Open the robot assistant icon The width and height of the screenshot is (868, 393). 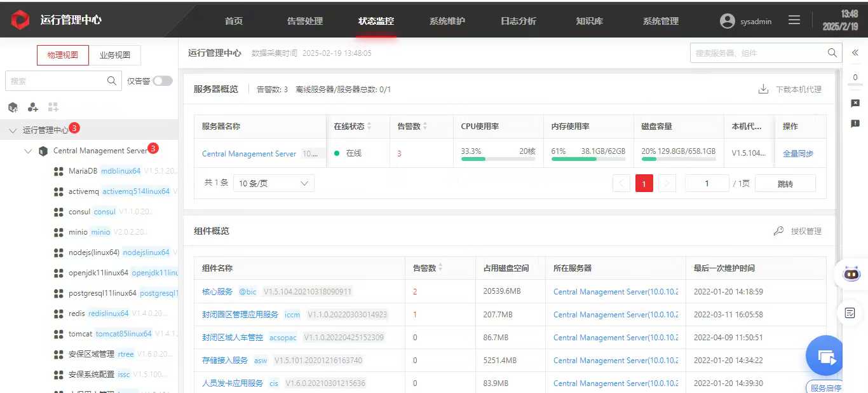[x=851, y=274]
